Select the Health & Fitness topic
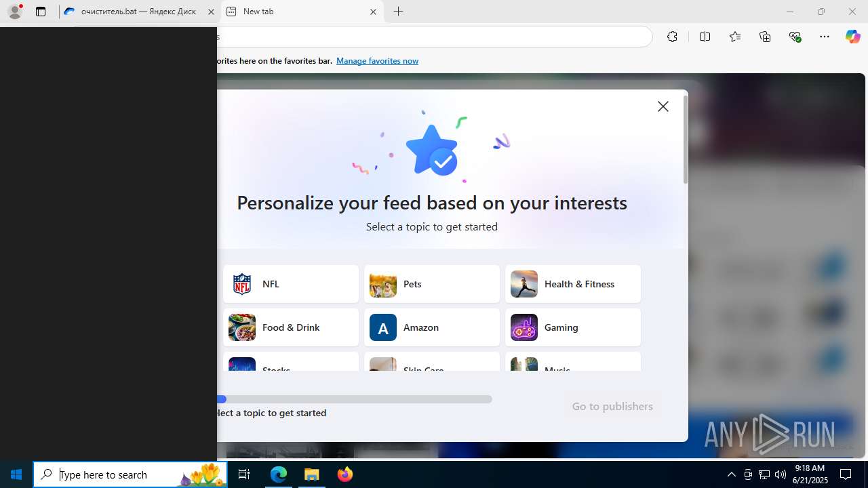Screen dimensions: 868x488 573,284
